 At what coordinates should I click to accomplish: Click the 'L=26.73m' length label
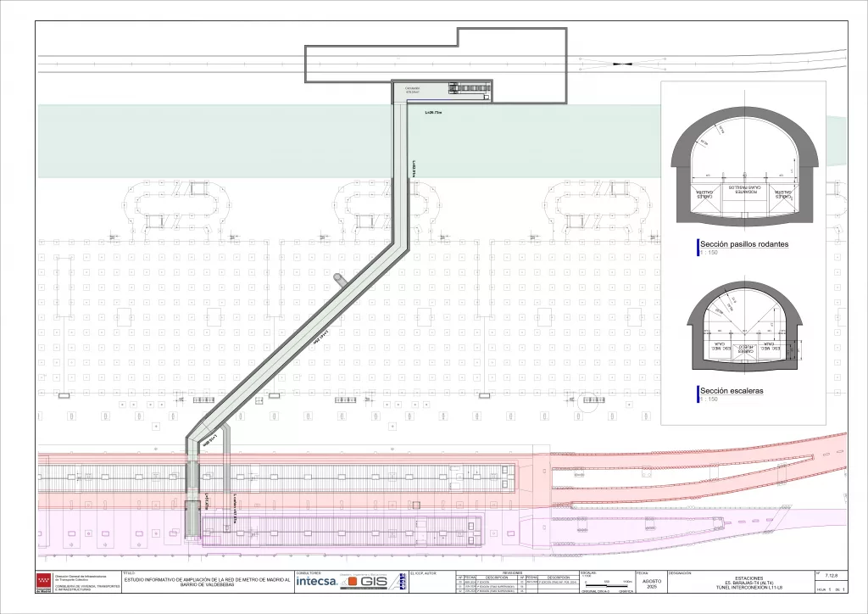(x=432, y=112)
